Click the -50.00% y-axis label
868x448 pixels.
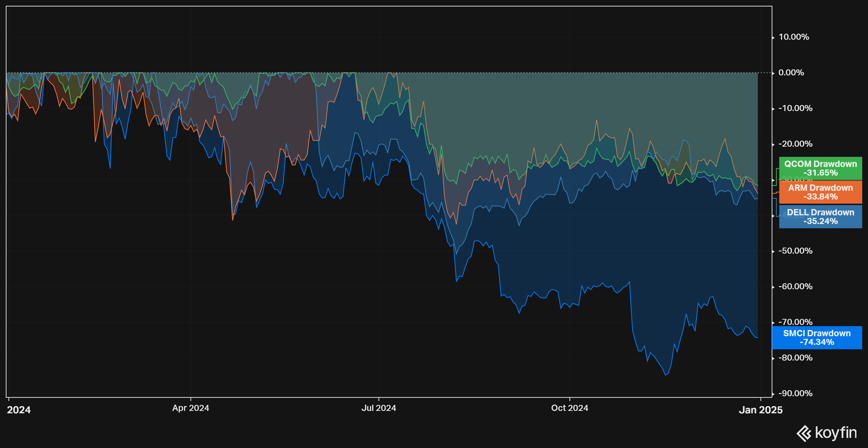(795, 251)
